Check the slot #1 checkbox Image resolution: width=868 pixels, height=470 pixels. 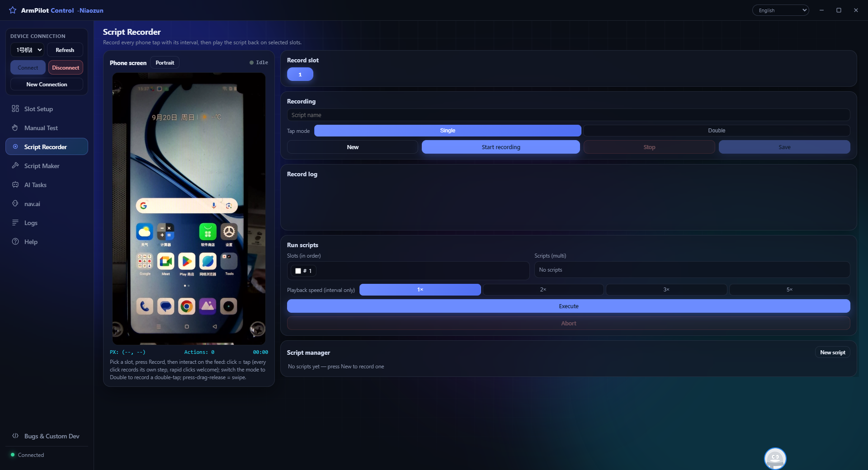coord(298,271)
